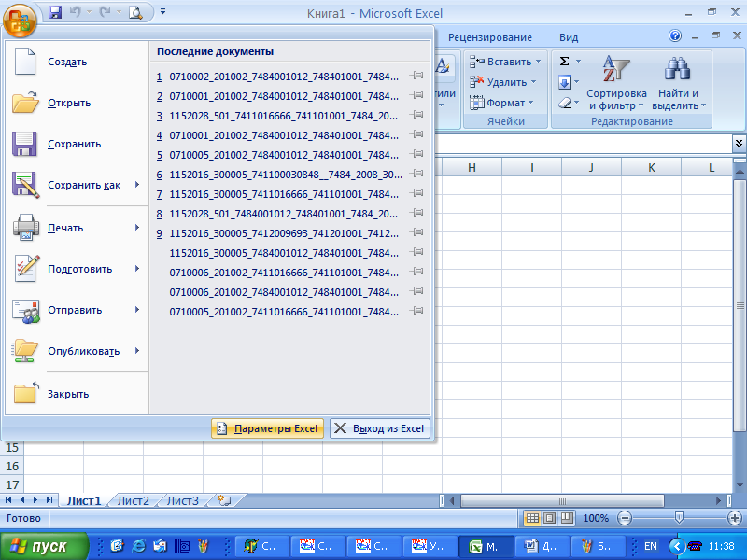Viewport: 747px width, 560px height.
Task: Switch to sheet tab Лист3
Action: pos(182,501)
